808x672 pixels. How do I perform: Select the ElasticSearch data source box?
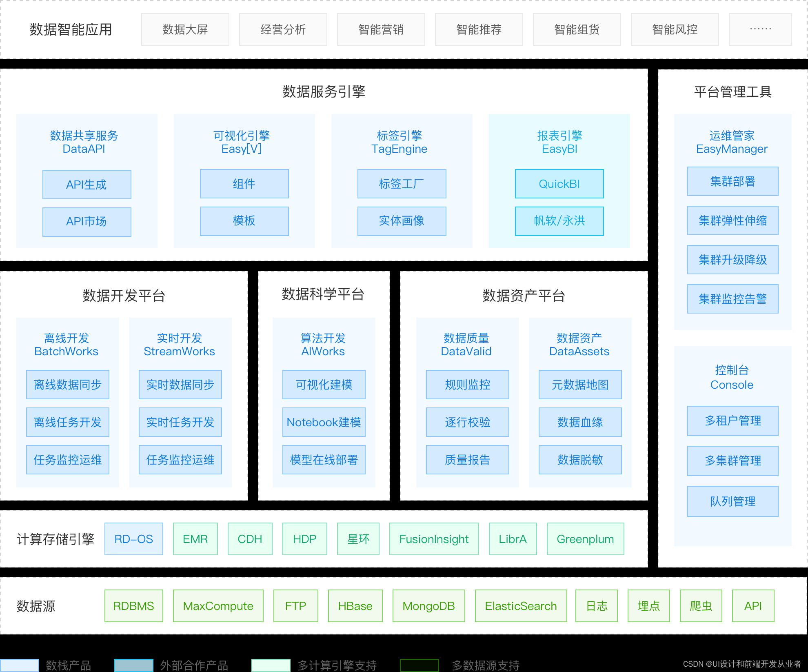pyautogui.click(x=521, y=606)
